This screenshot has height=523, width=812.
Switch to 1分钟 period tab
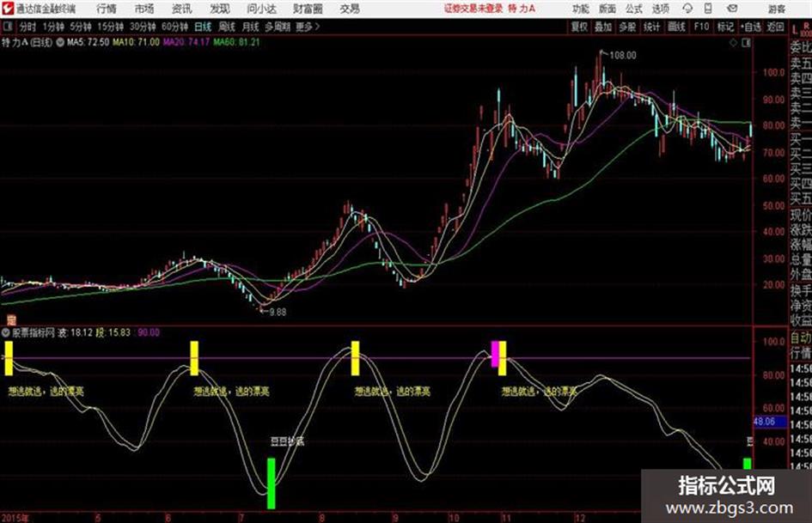[x=53, y=27]
